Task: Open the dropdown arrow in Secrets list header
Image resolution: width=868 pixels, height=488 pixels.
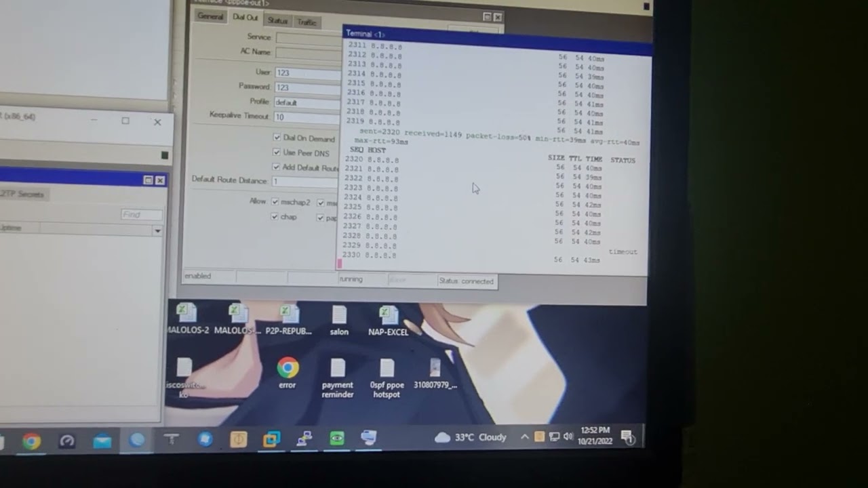Action: click(157, 231)
